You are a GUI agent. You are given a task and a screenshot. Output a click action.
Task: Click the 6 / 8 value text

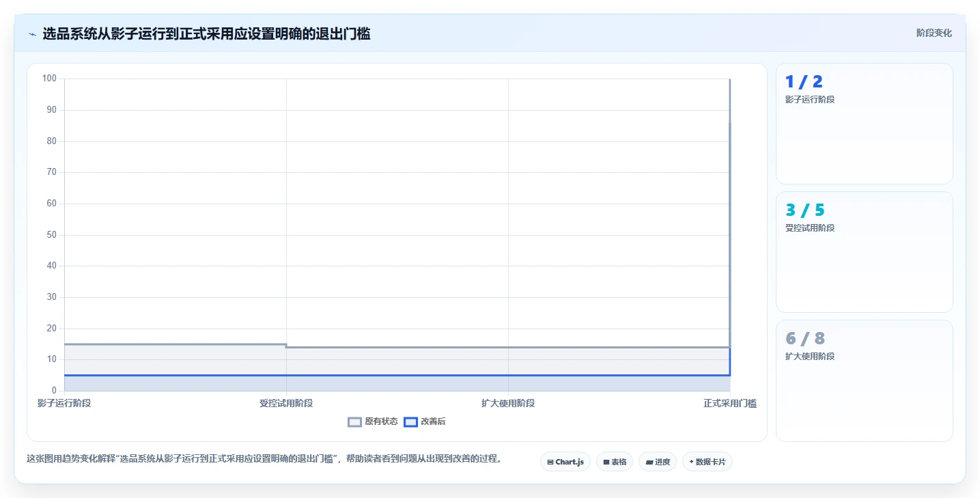click(805, 339)
